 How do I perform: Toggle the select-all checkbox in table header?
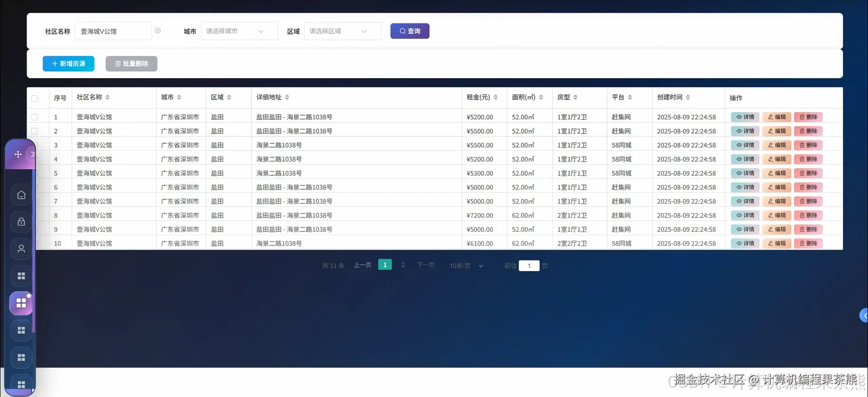(x=35, y=99)
